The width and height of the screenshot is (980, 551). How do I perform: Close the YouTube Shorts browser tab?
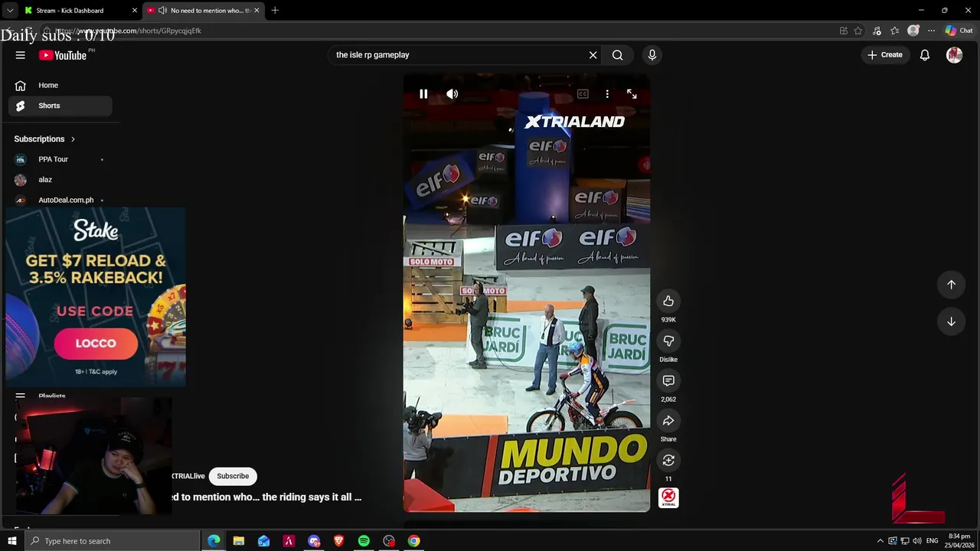tap(256, 11)
